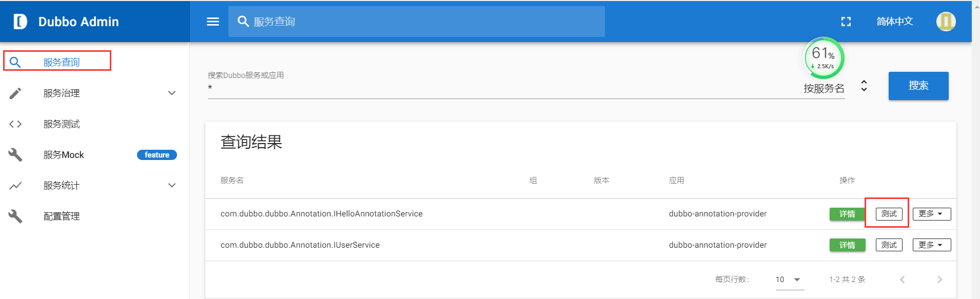
Task: Click the blue 搜索 button
Action: [x=918, y=86]
